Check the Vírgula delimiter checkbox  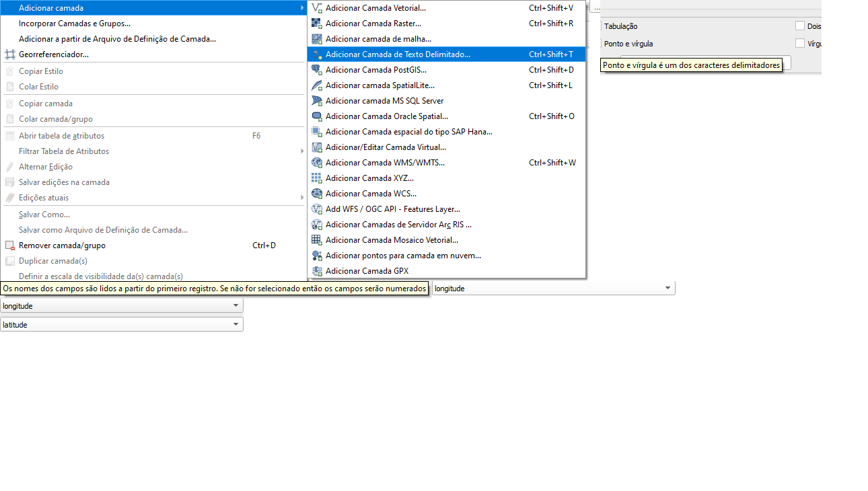coord(800,44)
